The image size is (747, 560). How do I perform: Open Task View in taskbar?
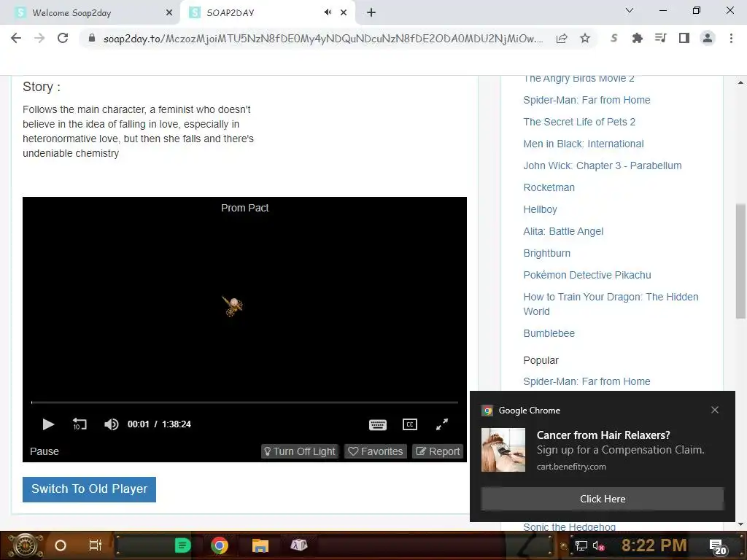pyautogui.click(x=96, y=545)
